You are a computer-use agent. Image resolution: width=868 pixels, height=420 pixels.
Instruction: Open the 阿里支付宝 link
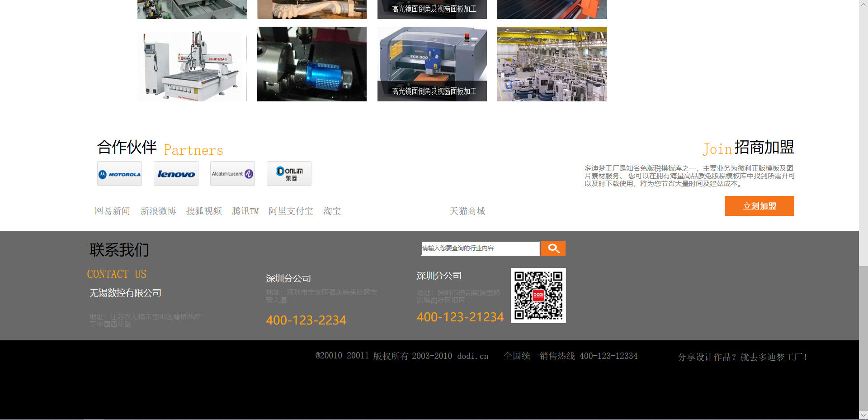click(291, 211)
